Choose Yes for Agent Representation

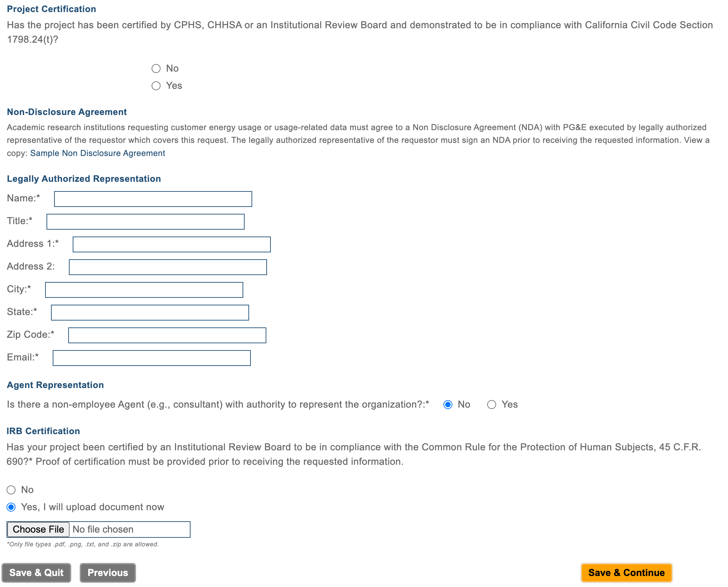(492, 405)
